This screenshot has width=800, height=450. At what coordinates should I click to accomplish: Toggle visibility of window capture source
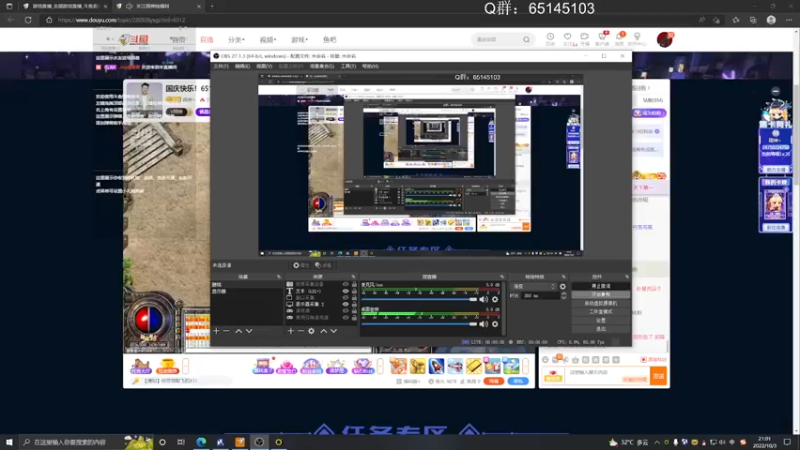[345, 297]
